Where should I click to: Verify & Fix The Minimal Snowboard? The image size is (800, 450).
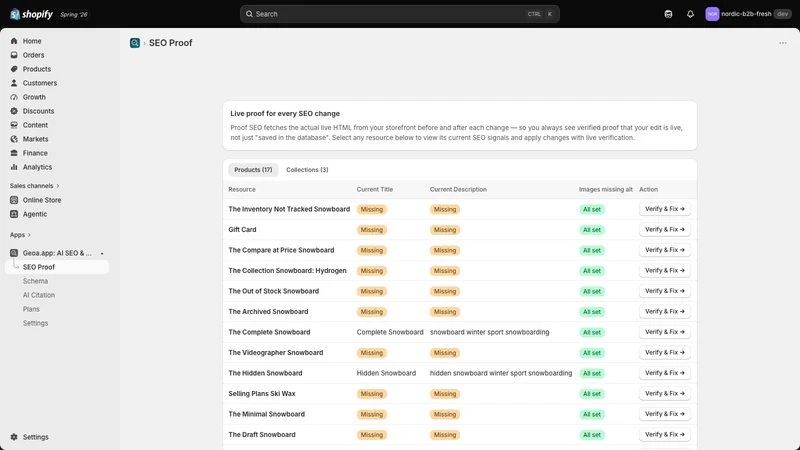[665, 414]
